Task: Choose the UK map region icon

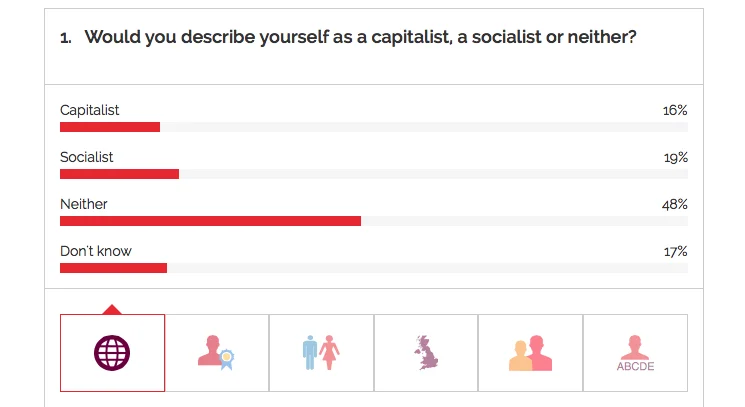Action: pos(426,353)
